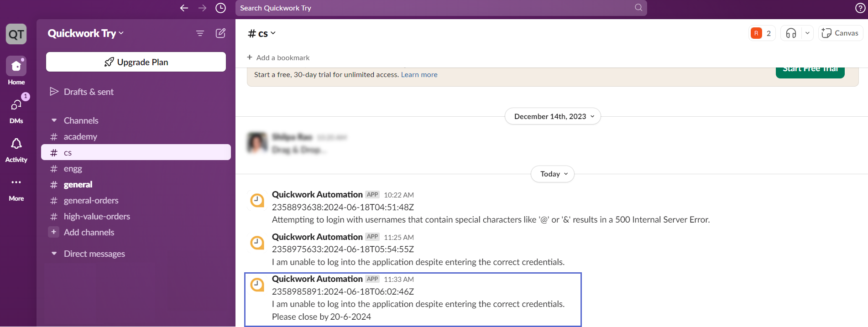Go back using the left arrow
This screenshot has height=327, width=868.
click(x=184, y=8)
